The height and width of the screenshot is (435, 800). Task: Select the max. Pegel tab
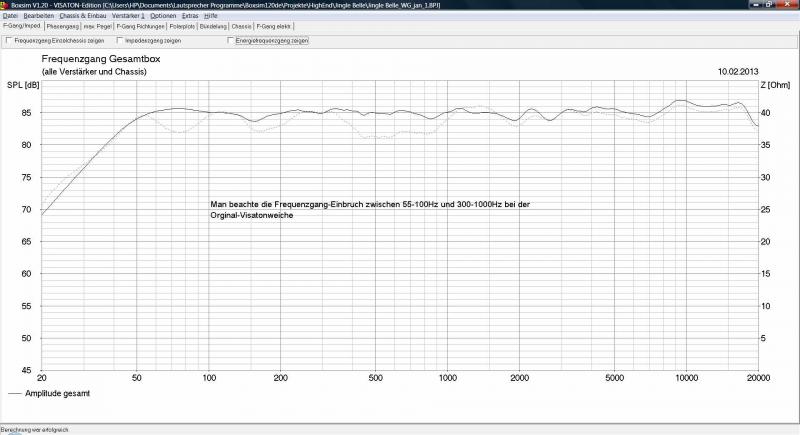point(98,26)
